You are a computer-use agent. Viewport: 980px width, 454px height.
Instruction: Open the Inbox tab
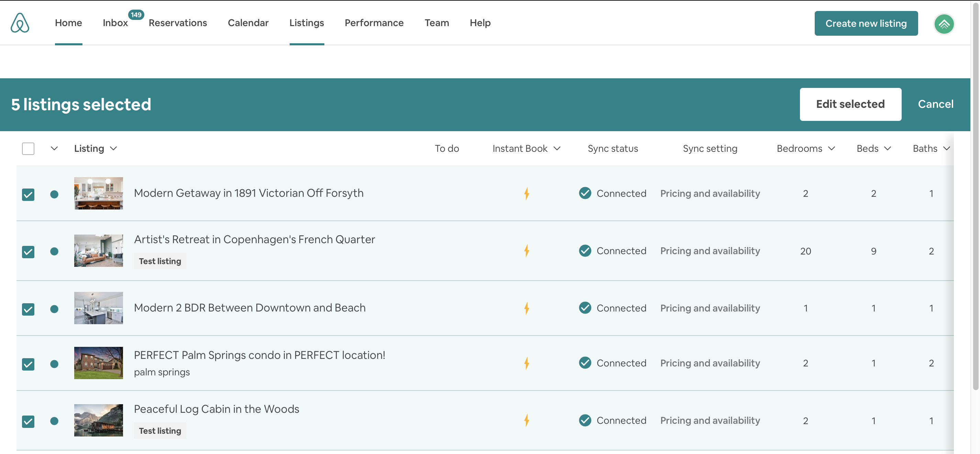click(x=115, y=23)
